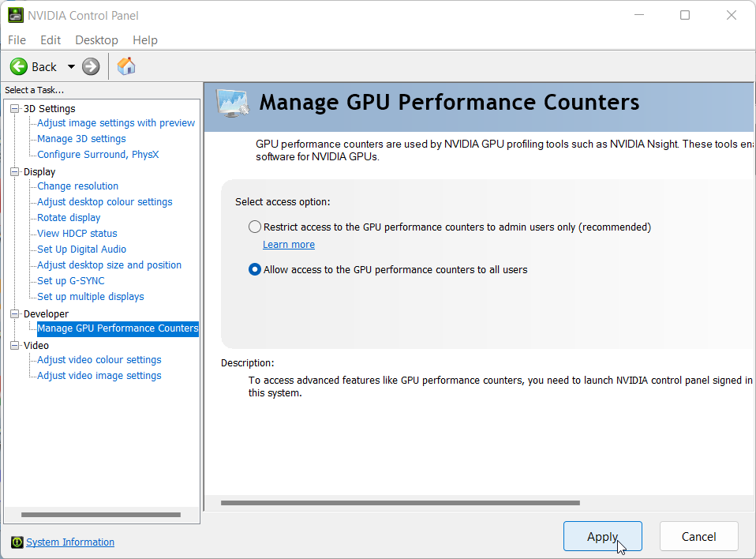Open the Learn more link
The image size is (756, 559).
289,245
